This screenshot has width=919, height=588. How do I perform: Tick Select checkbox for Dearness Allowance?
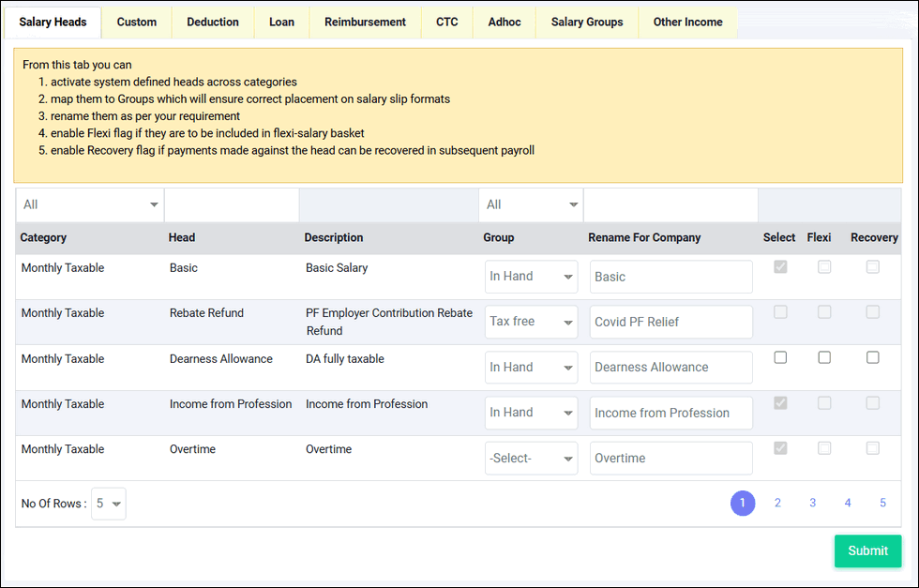[x=780, y=357]
